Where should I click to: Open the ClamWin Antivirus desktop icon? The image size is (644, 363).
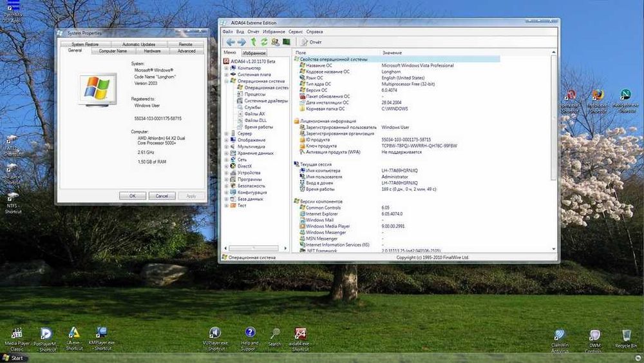tap(560, 340)
